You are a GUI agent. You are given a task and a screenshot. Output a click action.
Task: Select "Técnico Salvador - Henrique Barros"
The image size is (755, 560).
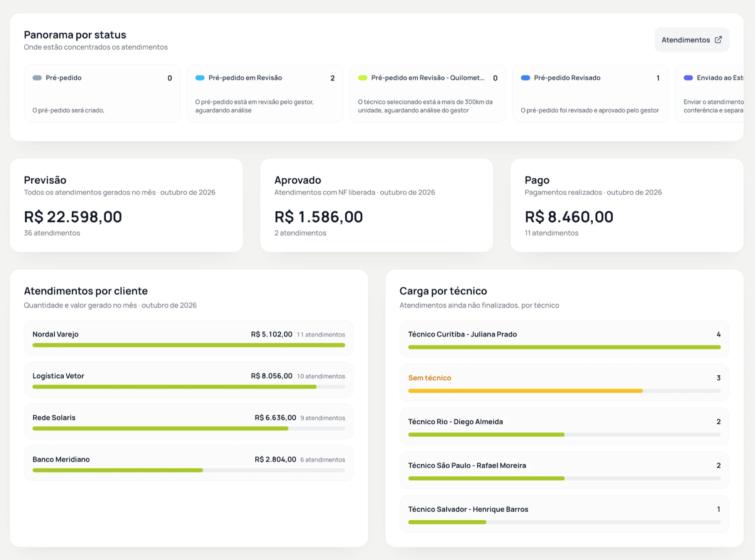tap(468, 509)
